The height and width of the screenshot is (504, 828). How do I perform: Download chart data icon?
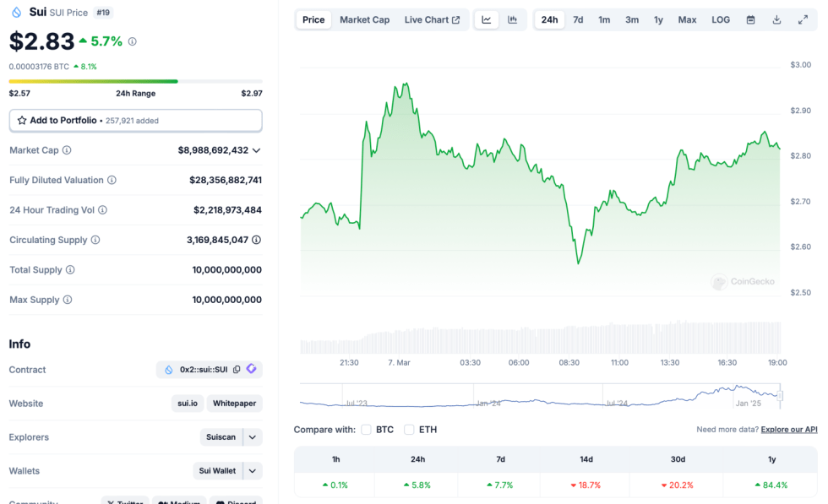(x=776, y=19)
